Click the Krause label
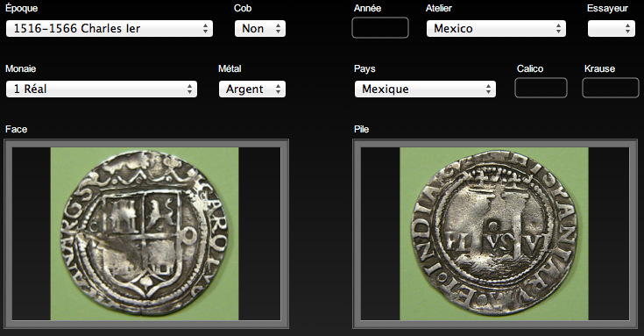 tap(599, 68)
